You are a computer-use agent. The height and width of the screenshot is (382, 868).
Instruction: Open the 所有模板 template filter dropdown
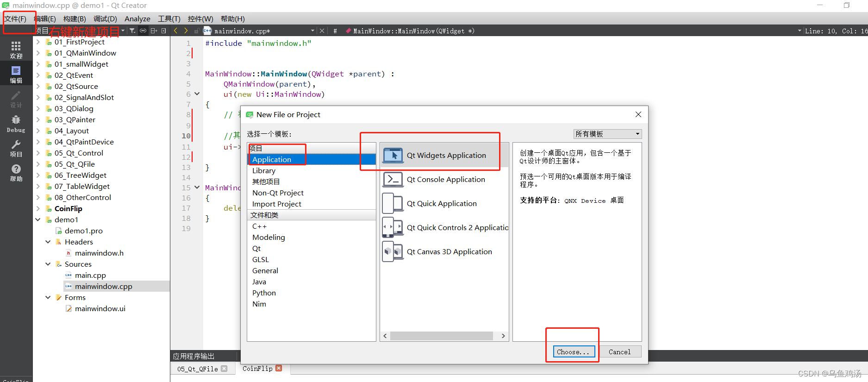[x=607, y=134]
